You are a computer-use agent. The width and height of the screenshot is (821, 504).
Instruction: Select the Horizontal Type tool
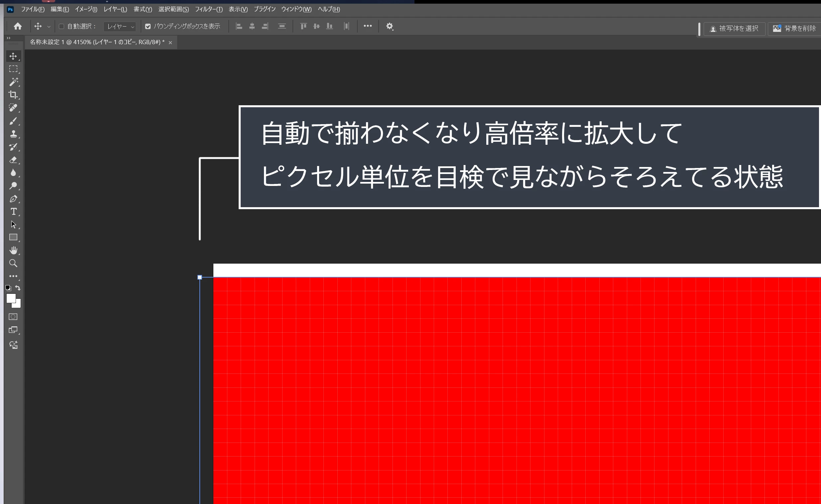(x=13, y=211)
